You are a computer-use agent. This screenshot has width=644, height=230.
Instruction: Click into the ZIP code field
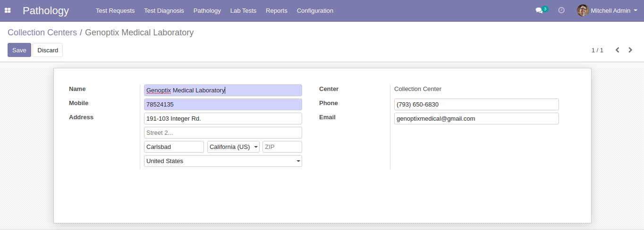[282, 147]
